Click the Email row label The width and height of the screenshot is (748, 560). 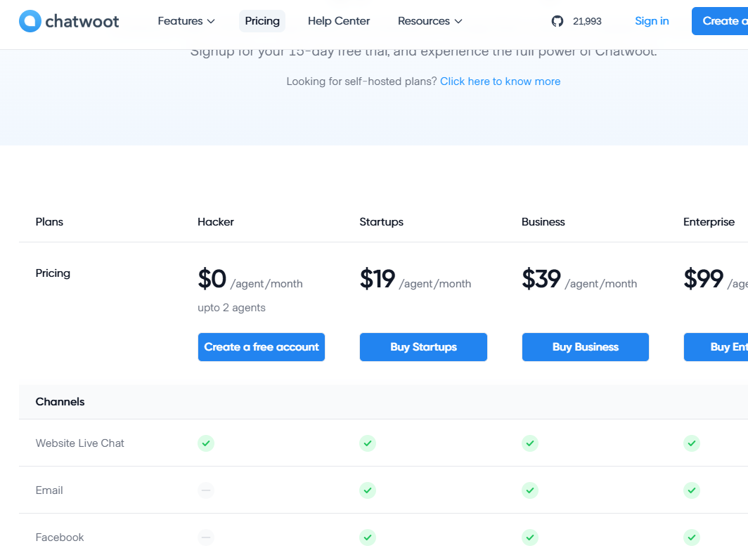(x=49, y=490)
